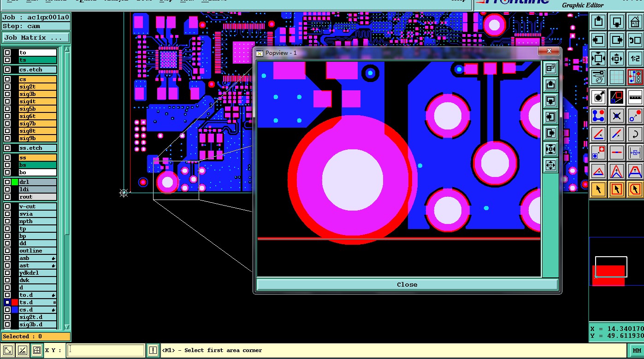Select the arrow-in-red-rectangle selection tool
644x359 pixels.
coord(617,189)
